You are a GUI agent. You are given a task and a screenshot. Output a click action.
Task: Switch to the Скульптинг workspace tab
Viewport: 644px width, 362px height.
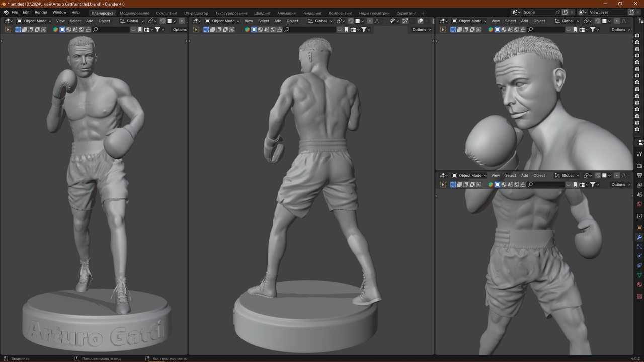167,13
